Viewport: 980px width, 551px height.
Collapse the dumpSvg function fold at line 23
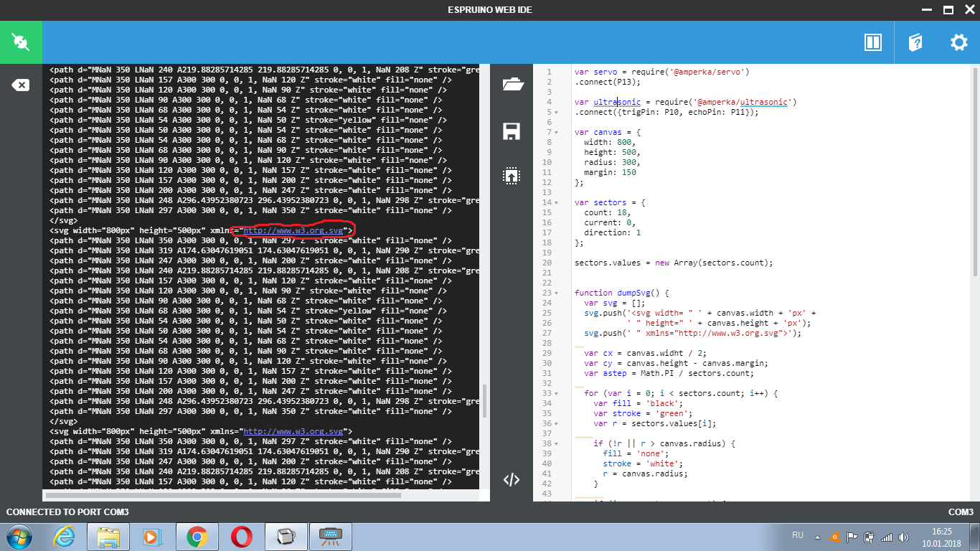point(556,293)
